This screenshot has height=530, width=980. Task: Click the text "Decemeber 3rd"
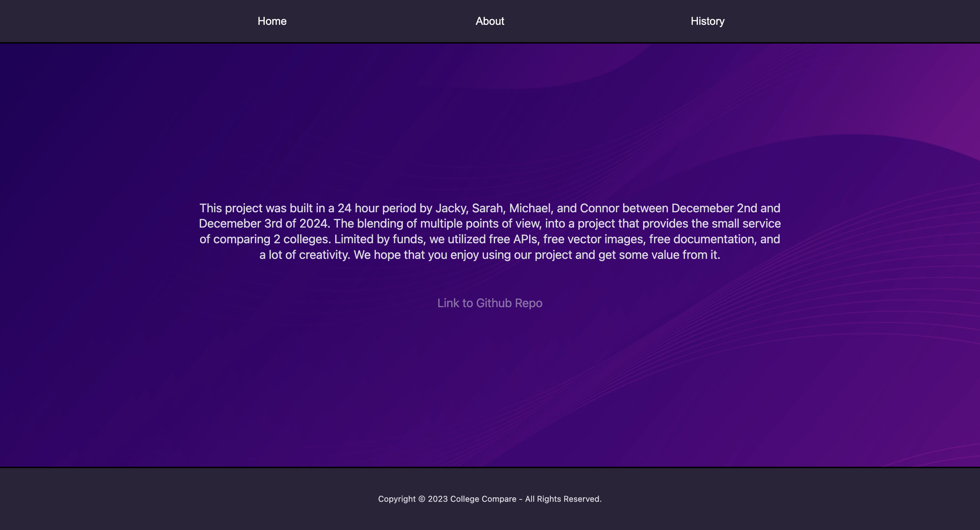pyautogui.click(x=241, y=223)
